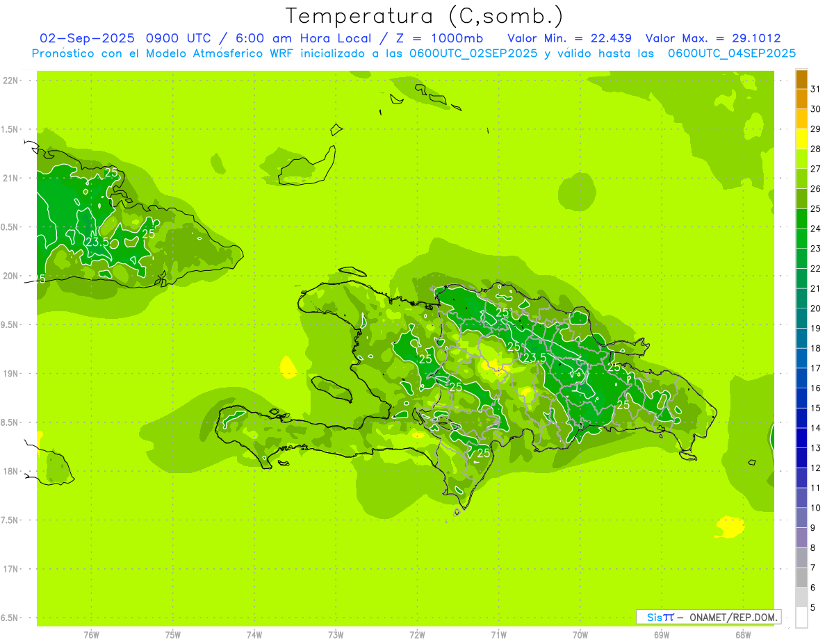
Task: Click longitude axis label 73W
Action: 336,634
